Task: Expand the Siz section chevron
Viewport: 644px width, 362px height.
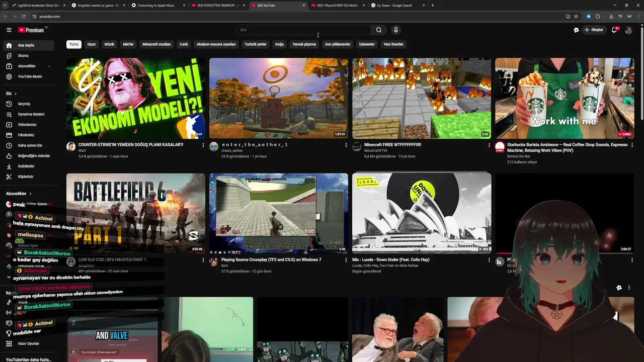Action: click(x=16, y=94)
